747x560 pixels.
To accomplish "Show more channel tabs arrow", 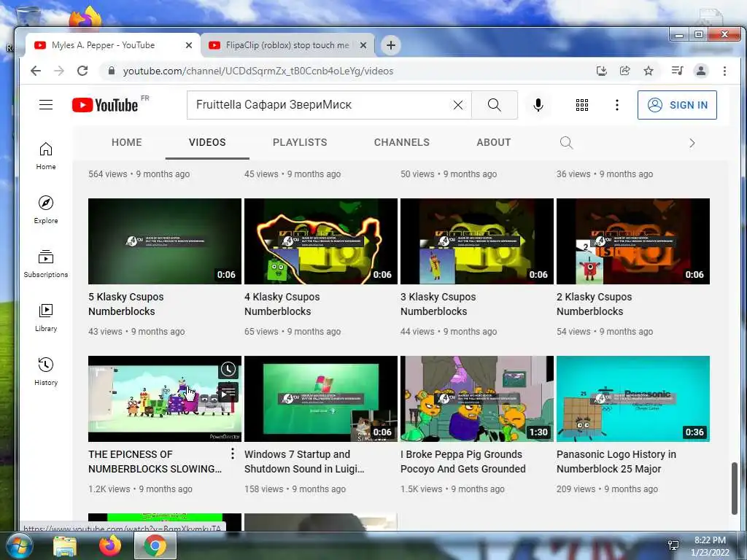I will (692, 143).
